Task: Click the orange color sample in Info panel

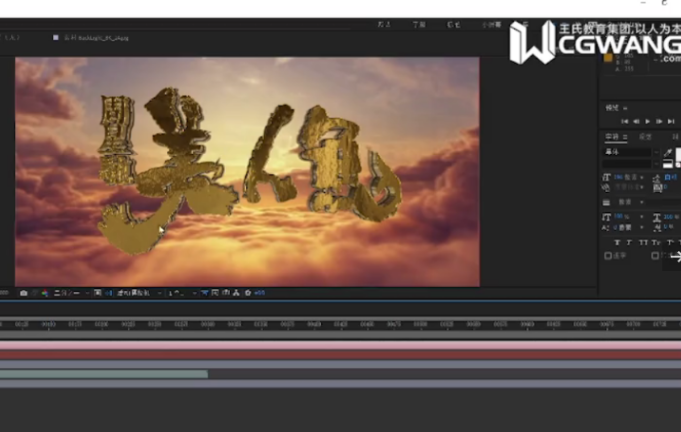Action: click(x=608, y=58)
